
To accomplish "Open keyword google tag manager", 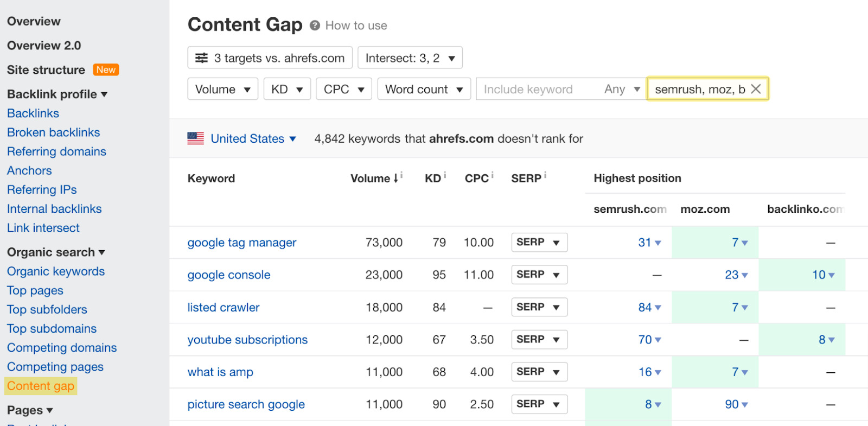I will pyautogui.click(x=242, y=243).
